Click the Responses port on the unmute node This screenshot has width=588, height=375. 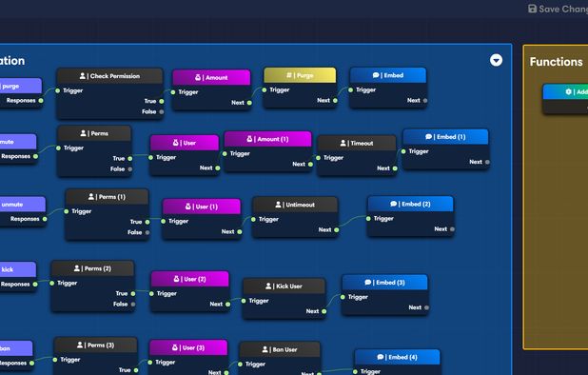45,219
